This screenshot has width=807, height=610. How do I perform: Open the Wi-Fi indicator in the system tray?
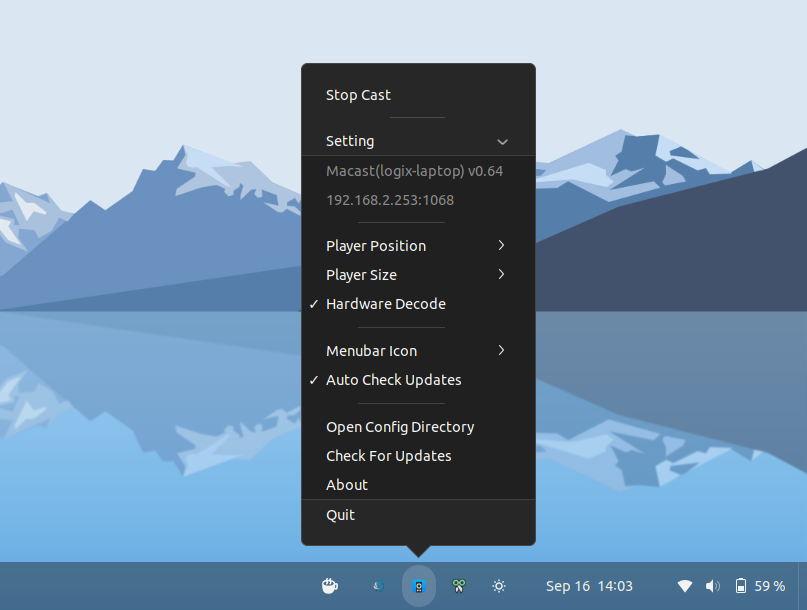[x=685, y=586]
